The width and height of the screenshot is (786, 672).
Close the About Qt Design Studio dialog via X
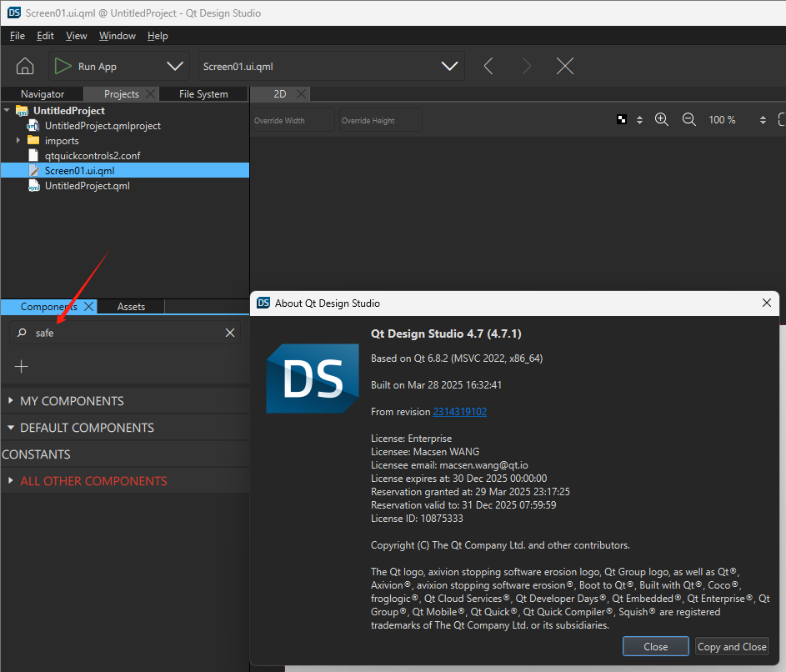(767, 303)
